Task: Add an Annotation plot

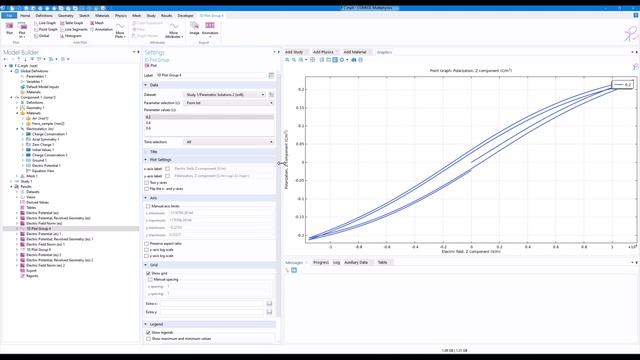Action: (x=101, y=29)
